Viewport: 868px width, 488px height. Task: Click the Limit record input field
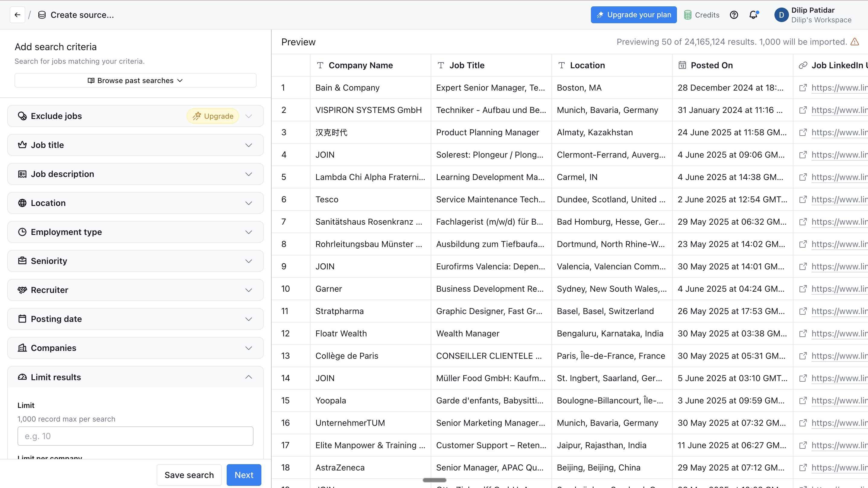coord(135,436)
